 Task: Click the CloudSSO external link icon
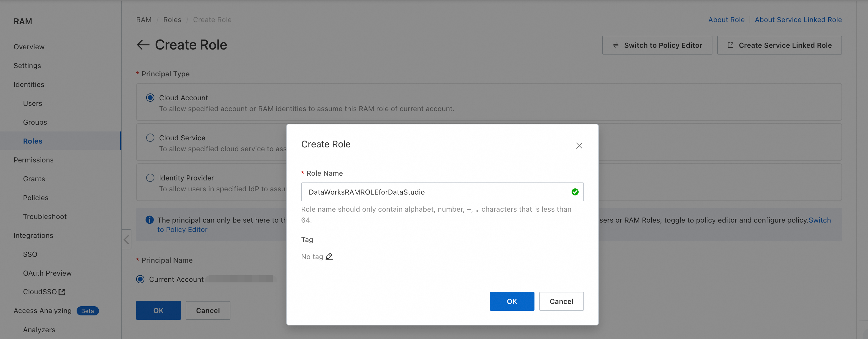62,292
